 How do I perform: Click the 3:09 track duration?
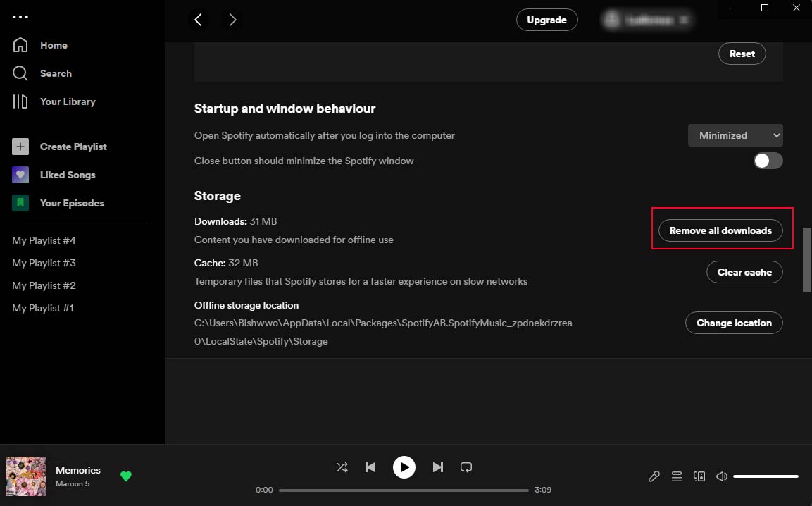(543, 489)
